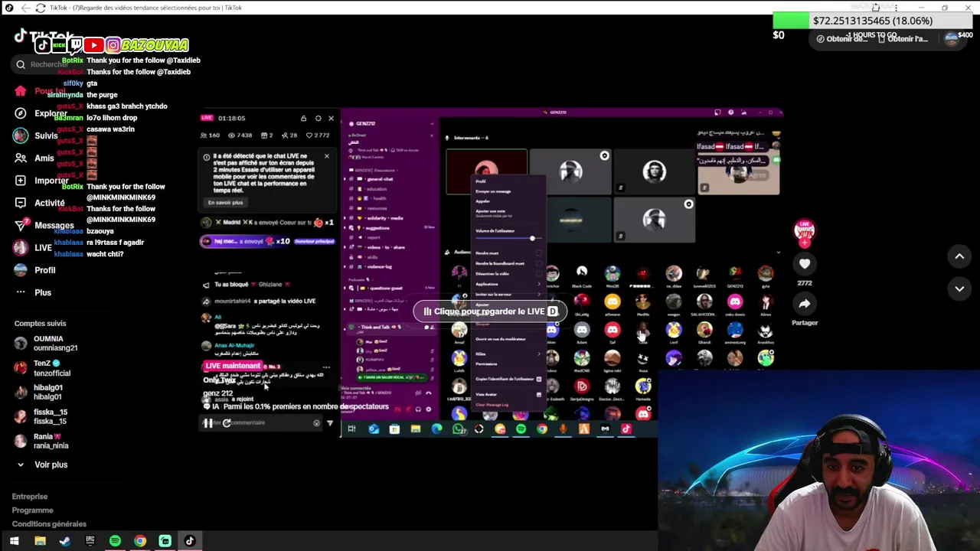Screen dimensions: 980x551
Task: Open the Activité notifications panel
Action: tap(40, 203)
